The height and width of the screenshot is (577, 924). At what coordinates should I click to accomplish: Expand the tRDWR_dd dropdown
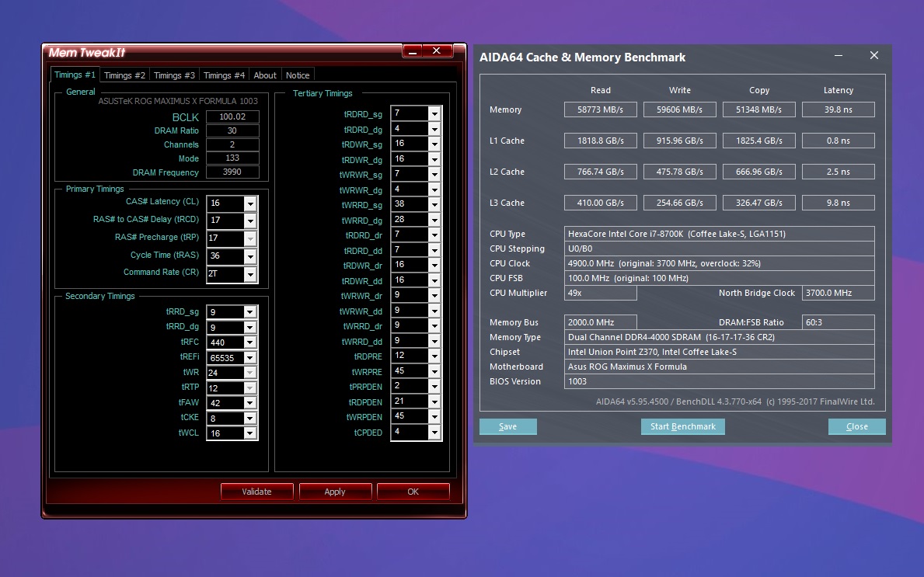pyautogui.click(x=434, y=280)
